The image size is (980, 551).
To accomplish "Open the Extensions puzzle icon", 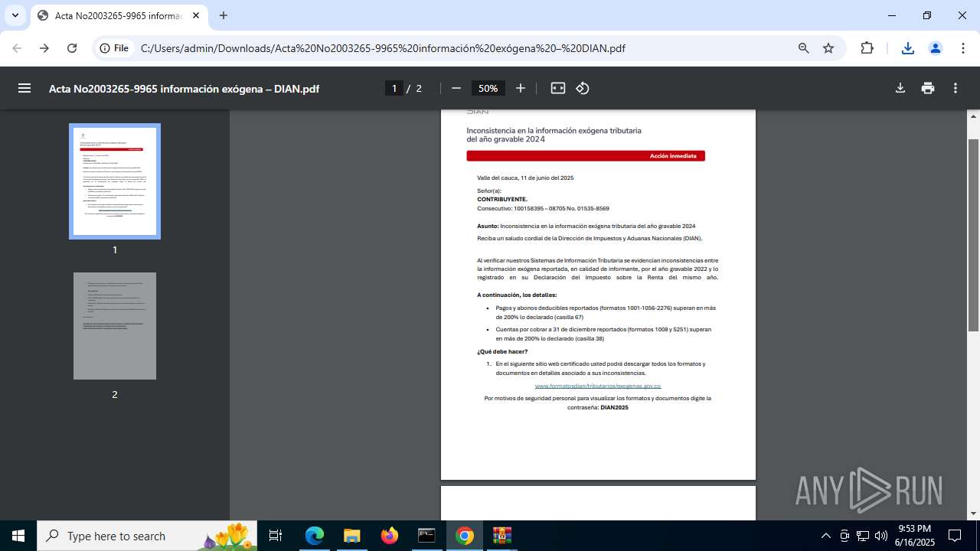I will point(867,48).
